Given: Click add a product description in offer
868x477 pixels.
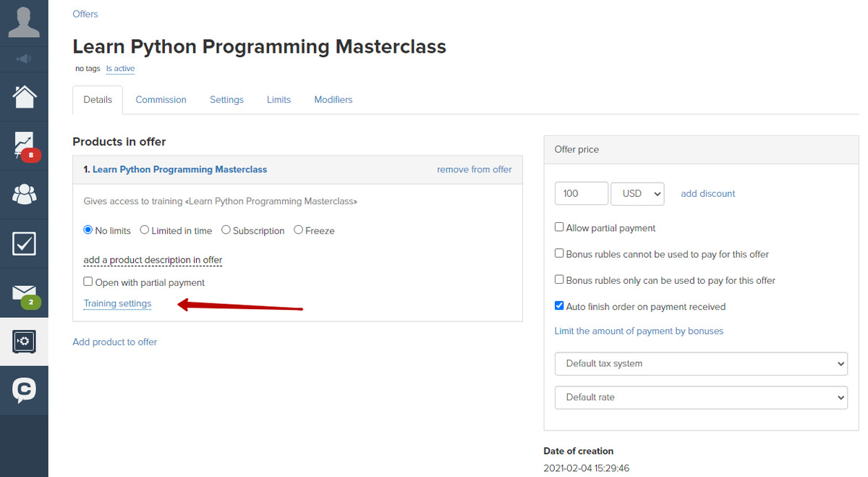Looking at the screenshot, I should [x=153, y=260].
